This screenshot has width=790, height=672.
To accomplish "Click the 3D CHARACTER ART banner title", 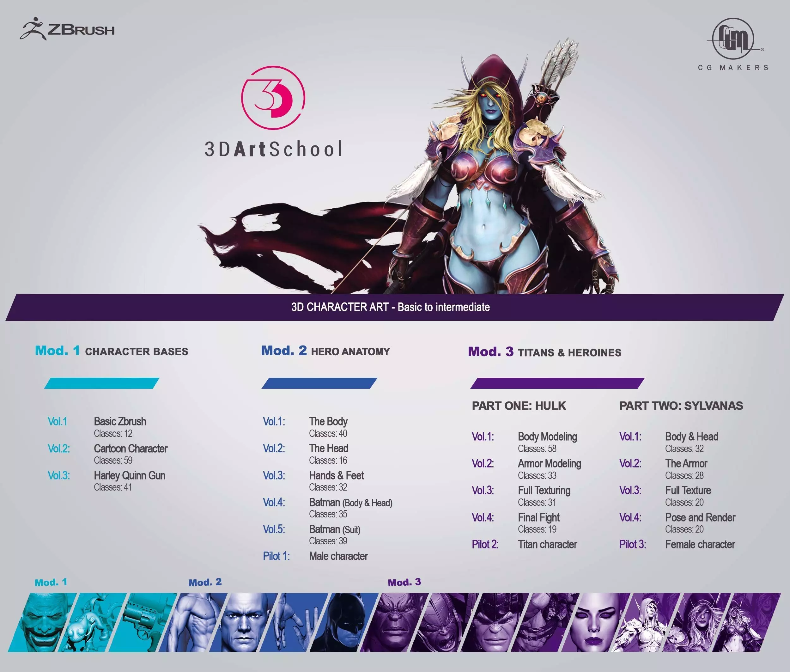I will point(391,307).
